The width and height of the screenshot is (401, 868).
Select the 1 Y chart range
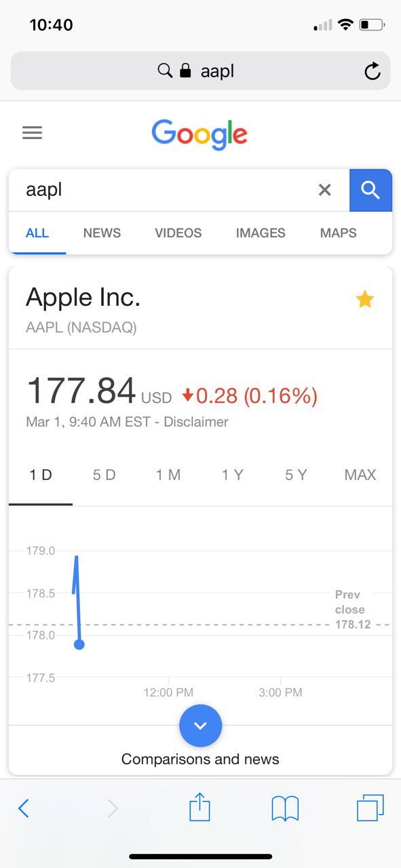(232, 475)
